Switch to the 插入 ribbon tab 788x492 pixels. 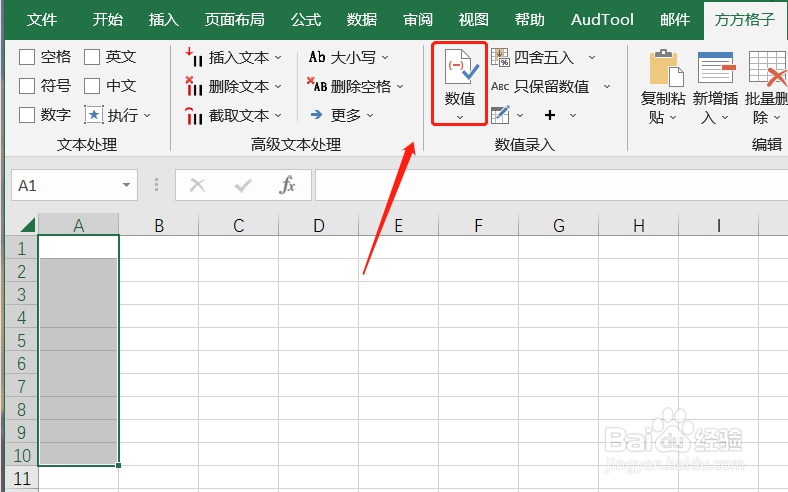click(x=163, y=20)
